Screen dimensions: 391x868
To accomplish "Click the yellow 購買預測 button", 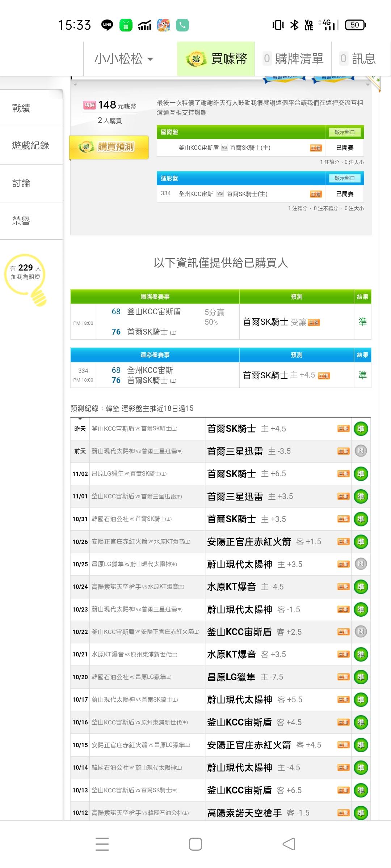I will (x=109, y=147).
